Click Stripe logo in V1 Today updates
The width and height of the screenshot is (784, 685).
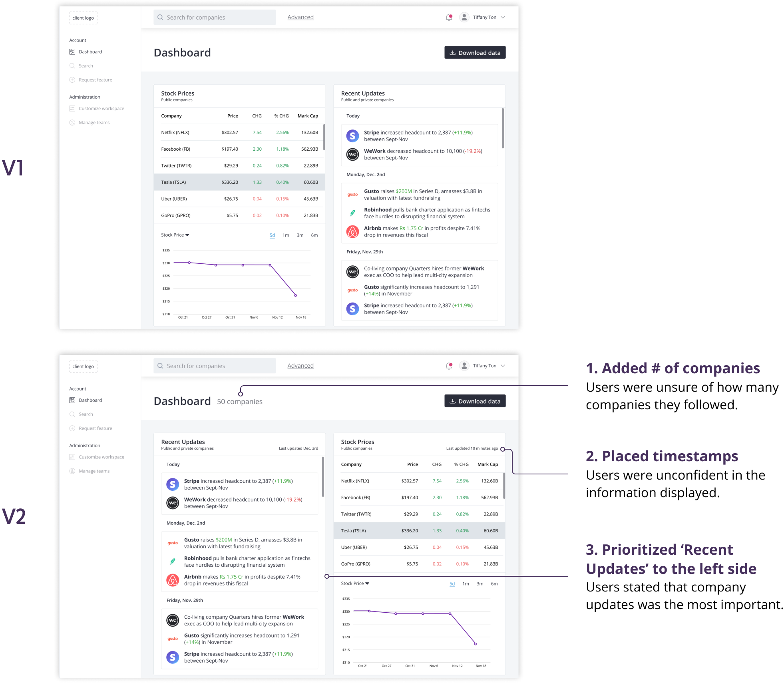click(x=352, y=136)
